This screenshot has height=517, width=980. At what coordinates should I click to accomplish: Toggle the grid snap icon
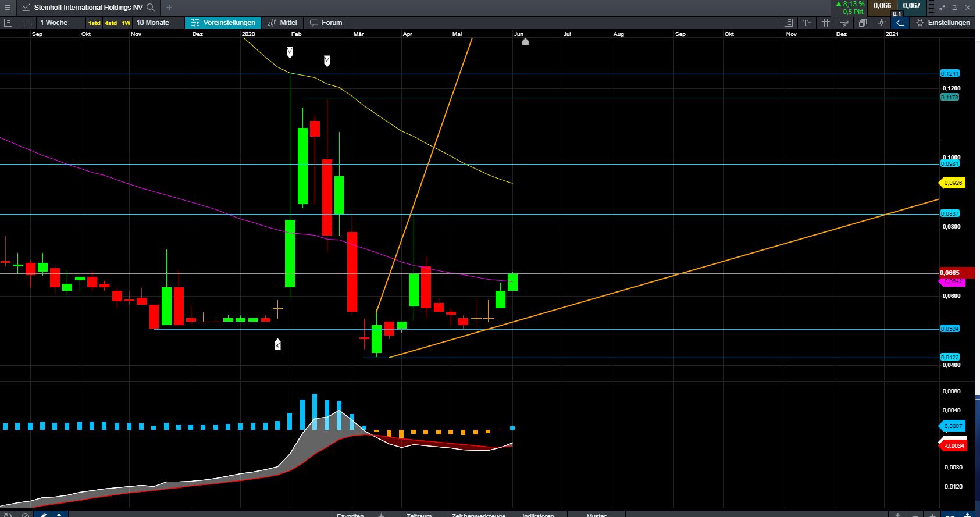844,23
